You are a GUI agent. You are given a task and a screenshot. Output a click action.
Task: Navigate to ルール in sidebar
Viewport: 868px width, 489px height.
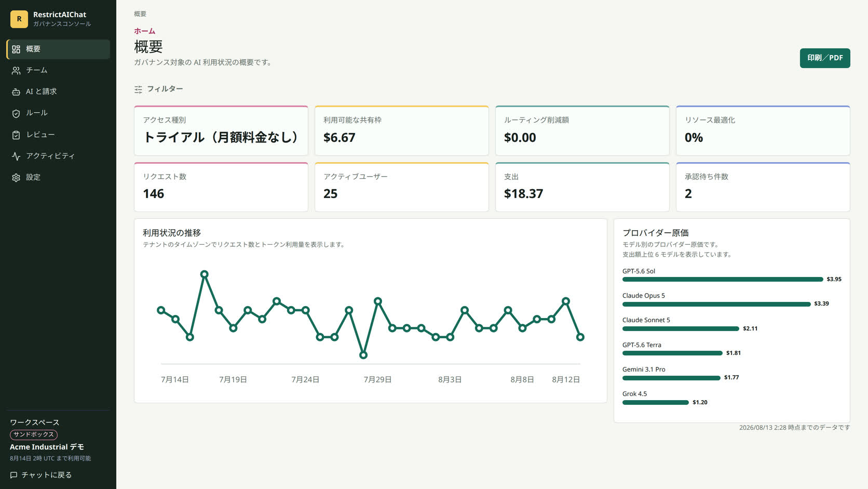tap(58, 113)
